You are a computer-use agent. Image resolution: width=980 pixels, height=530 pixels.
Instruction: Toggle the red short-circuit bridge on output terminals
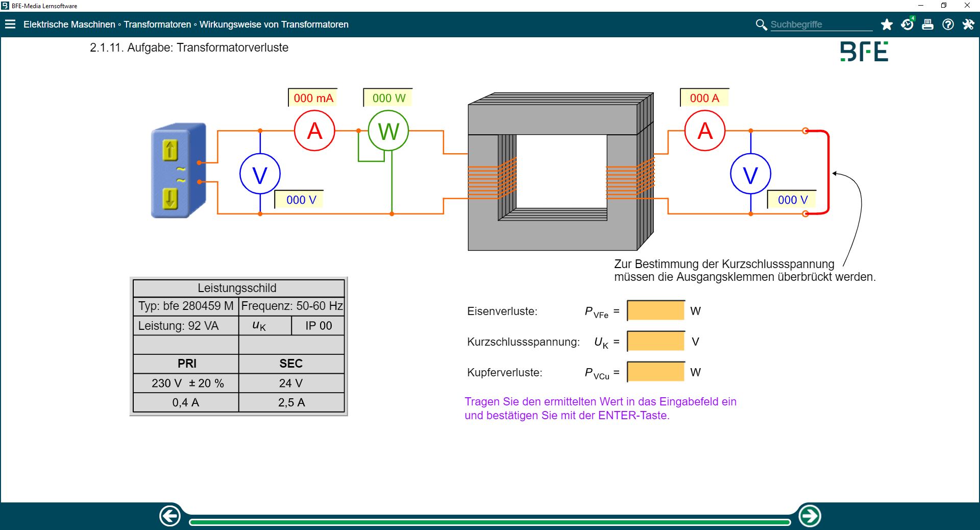point(828,173)
